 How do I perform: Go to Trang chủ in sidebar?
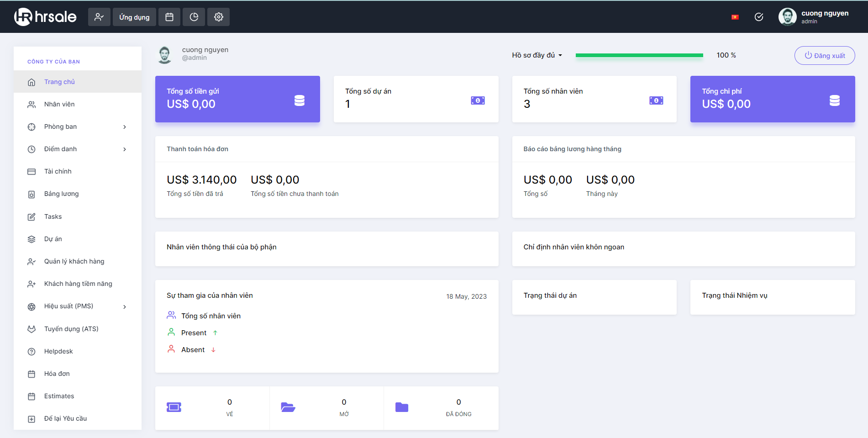pos(78,82)
